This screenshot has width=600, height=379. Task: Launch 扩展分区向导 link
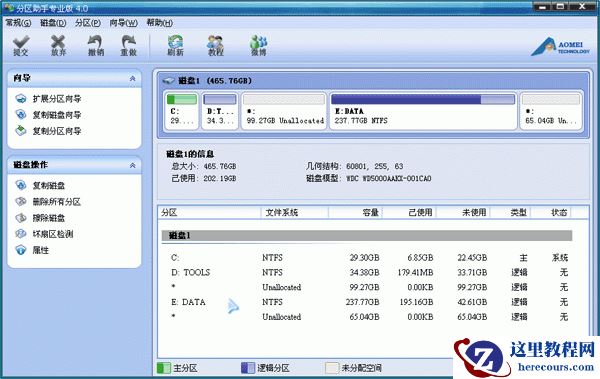click(57, 99)
